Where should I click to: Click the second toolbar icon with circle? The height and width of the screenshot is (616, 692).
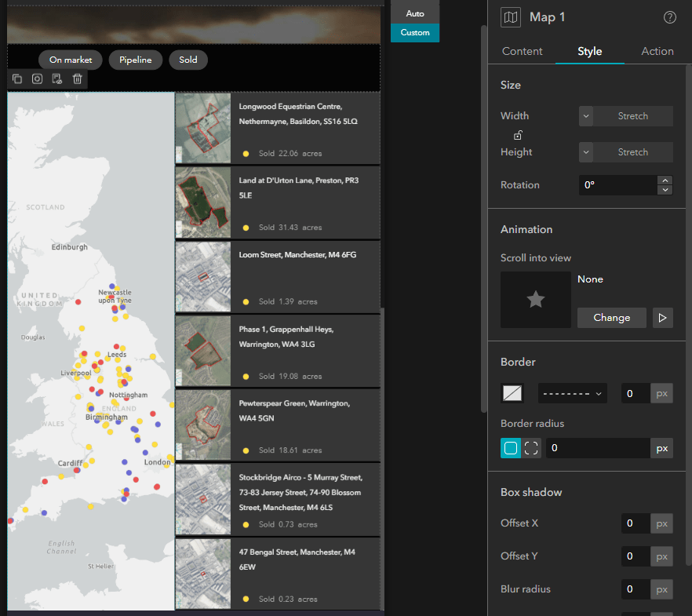[x=37, y=79]
